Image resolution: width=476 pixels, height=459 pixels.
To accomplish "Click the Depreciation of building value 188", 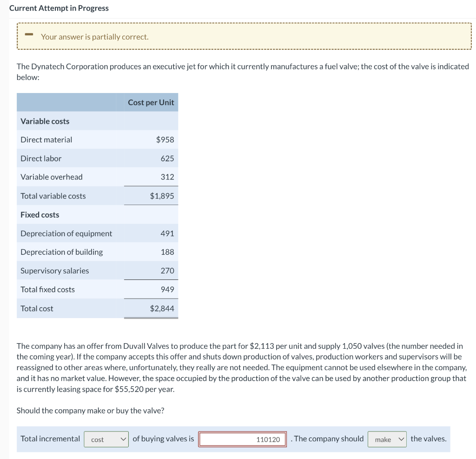I will [x=167, y=252].
